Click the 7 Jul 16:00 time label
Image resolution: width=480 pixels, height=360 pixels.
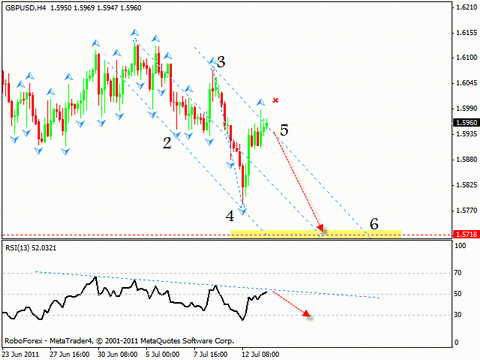click(x=211, y=354)
